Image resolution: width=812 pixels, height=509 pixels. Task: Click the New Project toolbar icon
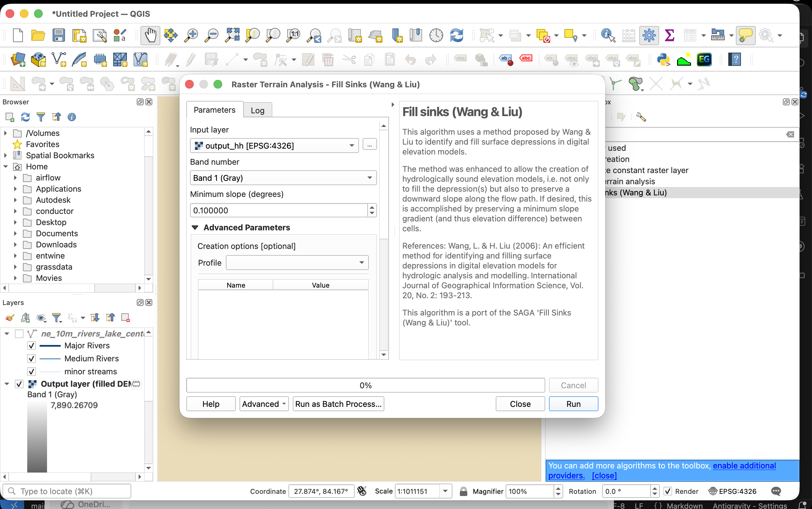[x=18, y=35]
